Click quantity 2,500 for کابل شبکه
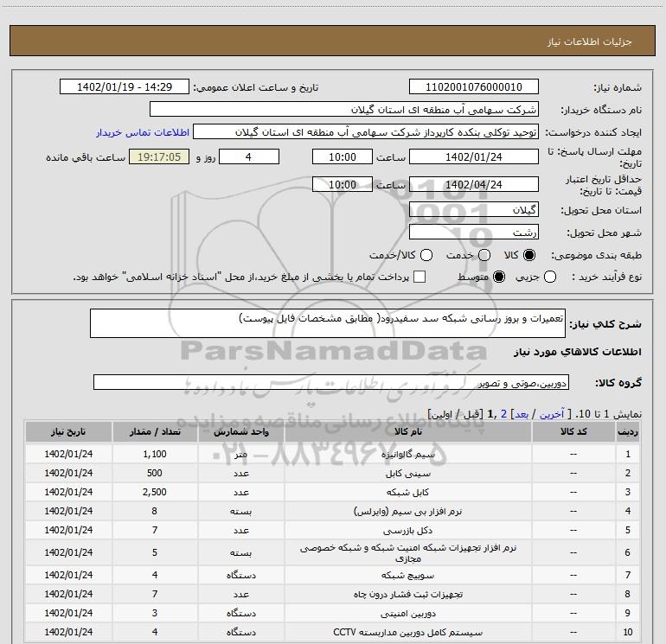 point(155,493)
